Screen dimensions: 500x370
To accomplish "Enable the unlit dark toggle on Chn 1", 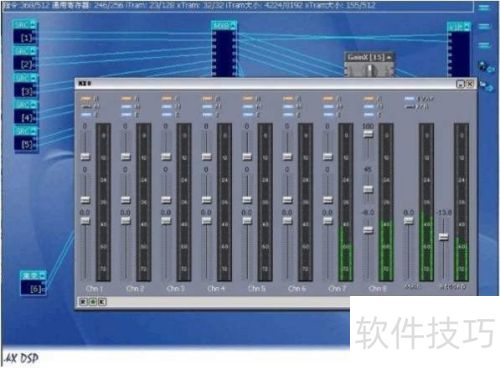I will coord(86,107).
